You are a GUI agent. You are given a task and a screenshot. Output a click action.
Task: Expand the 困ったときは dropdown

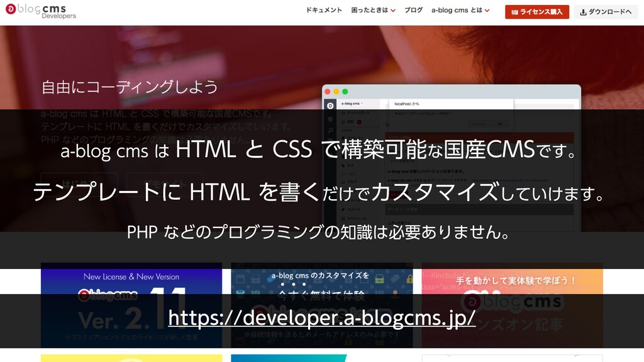point(373,10)
